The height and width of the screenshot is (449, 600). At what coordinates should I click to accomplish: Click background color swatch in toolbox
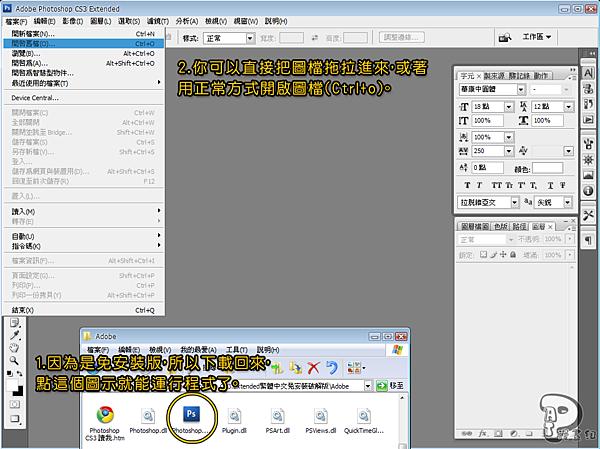[x=20, y=392]
